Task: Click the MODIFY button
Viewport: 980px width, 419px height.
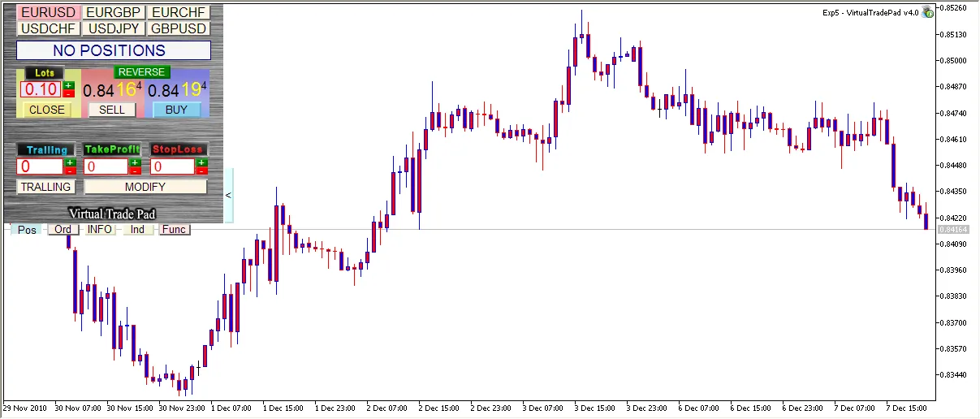Action: click(145, 187)
